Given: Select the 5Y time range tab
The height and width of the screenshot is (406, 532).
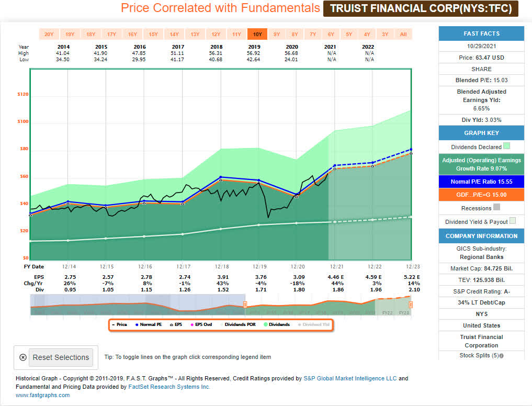Looking at the screenshot, I should (x=349, y=35).
